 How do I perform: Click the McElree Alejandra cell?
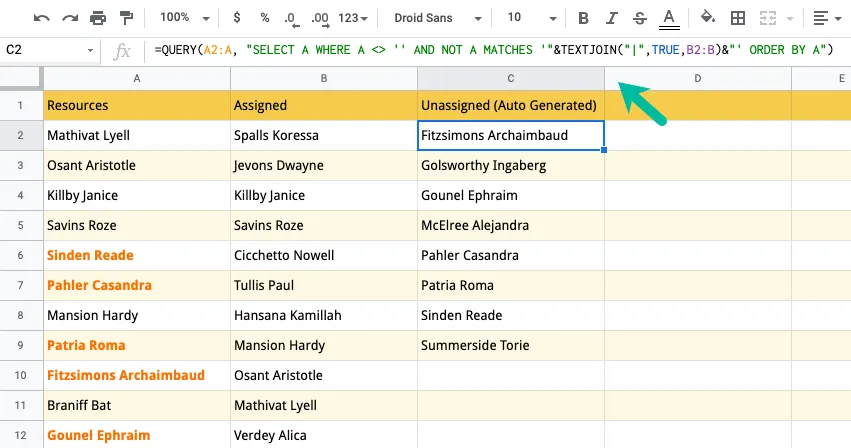[511, 225]
